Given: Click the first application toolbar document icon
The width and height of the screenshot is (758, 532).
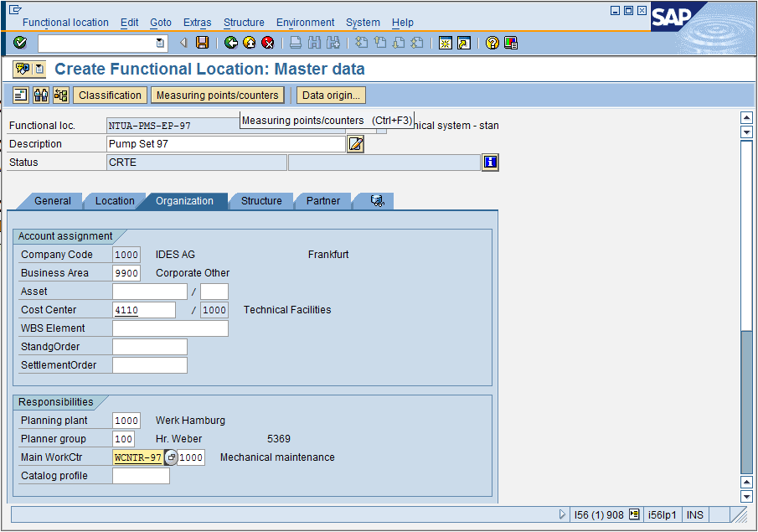Looking at the screenshot, I should 21,96.
